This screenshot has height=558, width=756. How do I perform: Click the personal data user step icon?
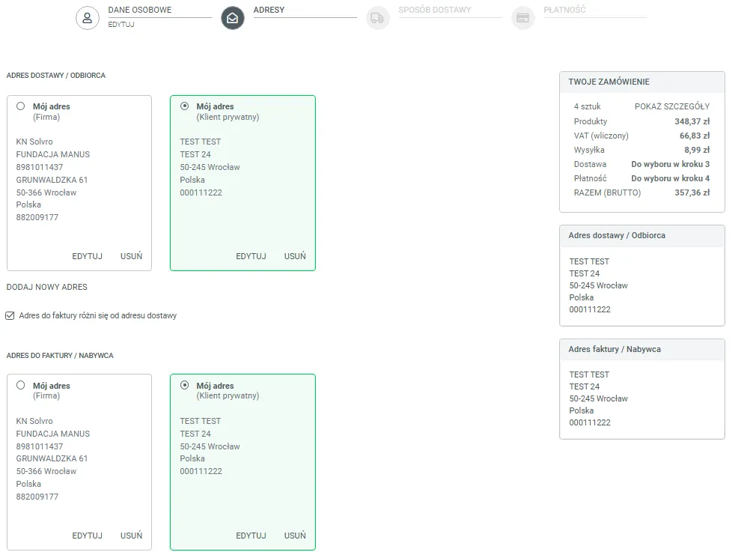(x=88, y=18)
